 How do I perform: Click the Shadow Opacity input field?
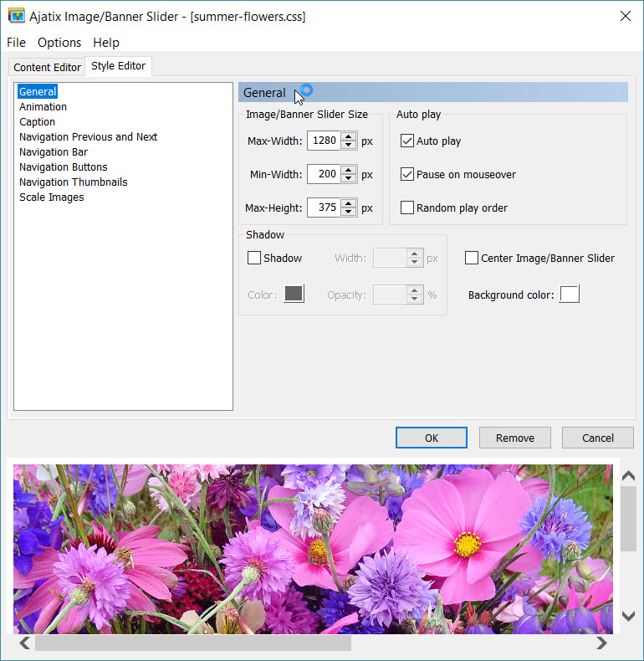coord(390,295)
